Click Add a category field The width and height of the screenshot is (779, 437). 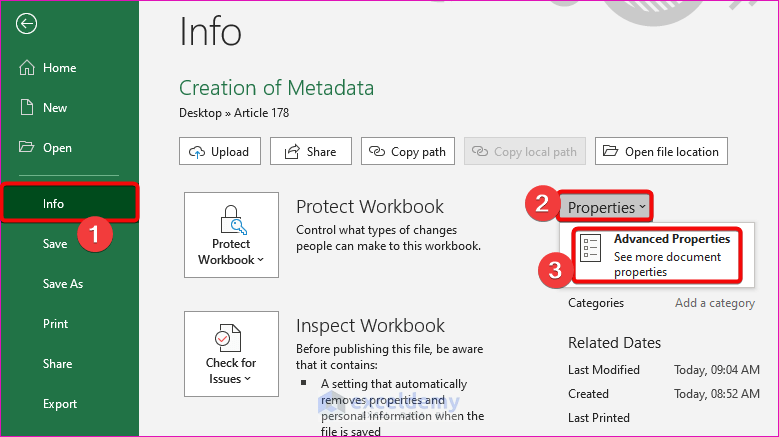click(715, 303)
